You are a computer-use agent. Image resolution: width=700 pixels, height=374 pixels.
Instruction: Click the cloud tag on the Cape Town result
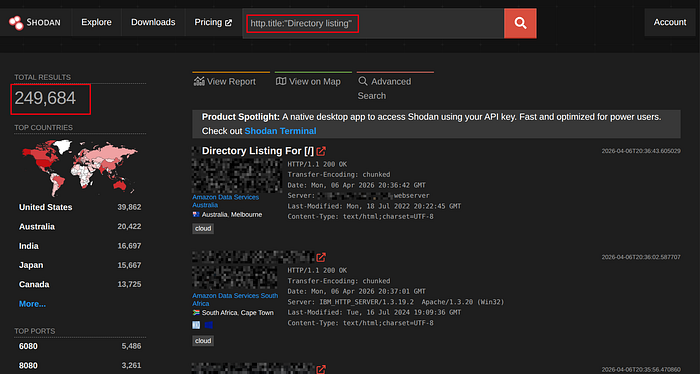point(203,341)
